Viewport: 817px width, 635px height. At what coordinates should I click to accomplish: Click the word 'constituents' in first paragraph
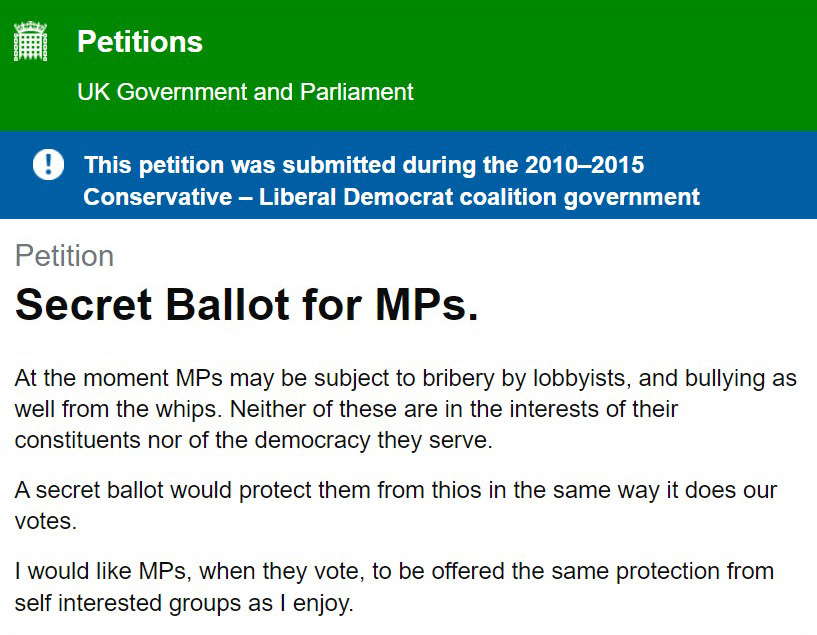click(x=78, y=441)
